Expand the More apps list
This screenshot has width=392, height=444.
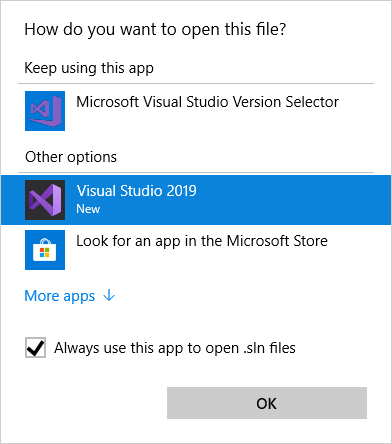(x=70, y=296)
